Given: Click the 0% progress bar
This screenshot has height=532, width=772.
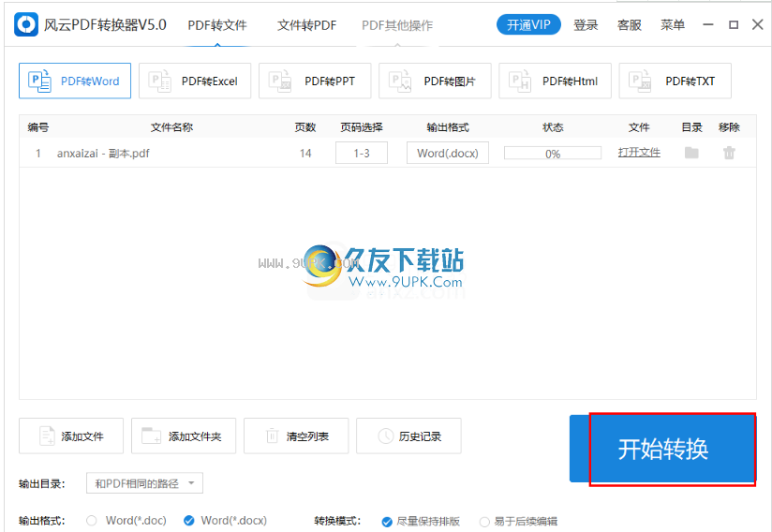Looking at the screenshot, I should pyautogui.click(x=553, y=154).
